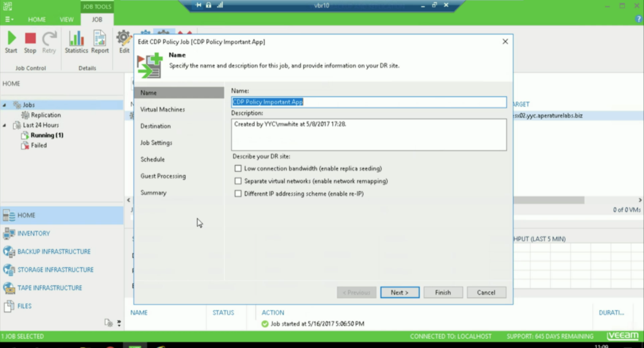Open the help question mark icon
This screenshot has width=644, height=348.
tap(639, 19)
